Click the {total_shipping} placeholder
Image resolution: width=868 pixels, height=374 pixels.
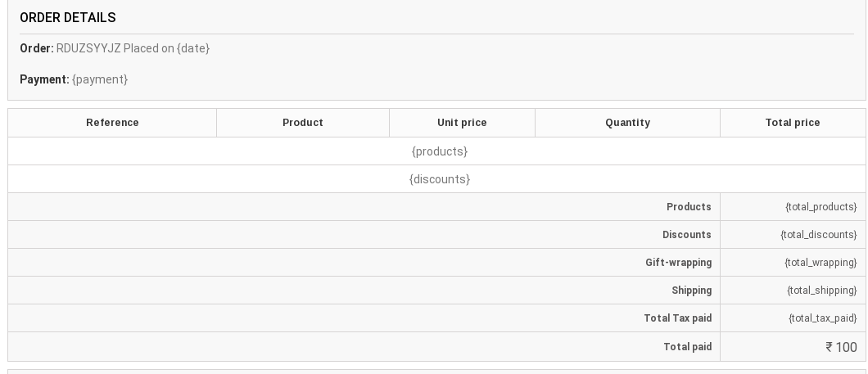821,291
